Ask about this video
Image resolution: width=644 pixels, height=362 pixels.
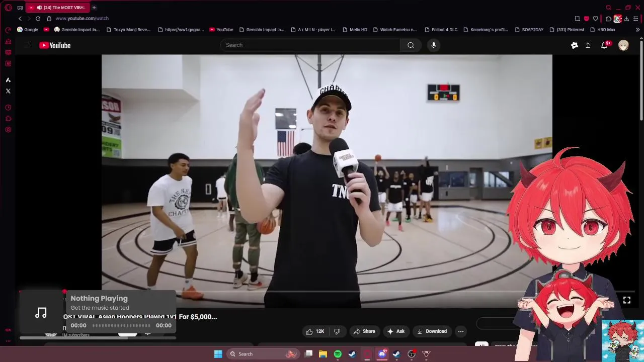pos(395,331)
